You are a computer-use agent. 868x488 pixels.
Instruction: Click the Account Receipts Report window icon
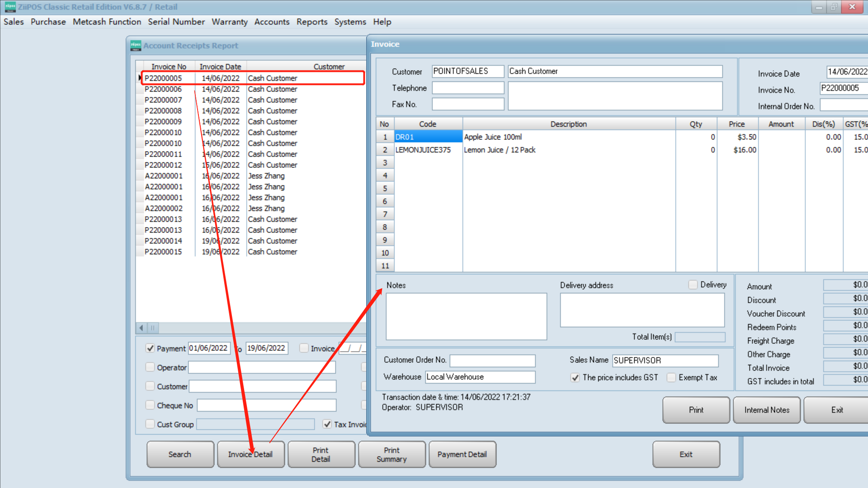click(135, 46)
